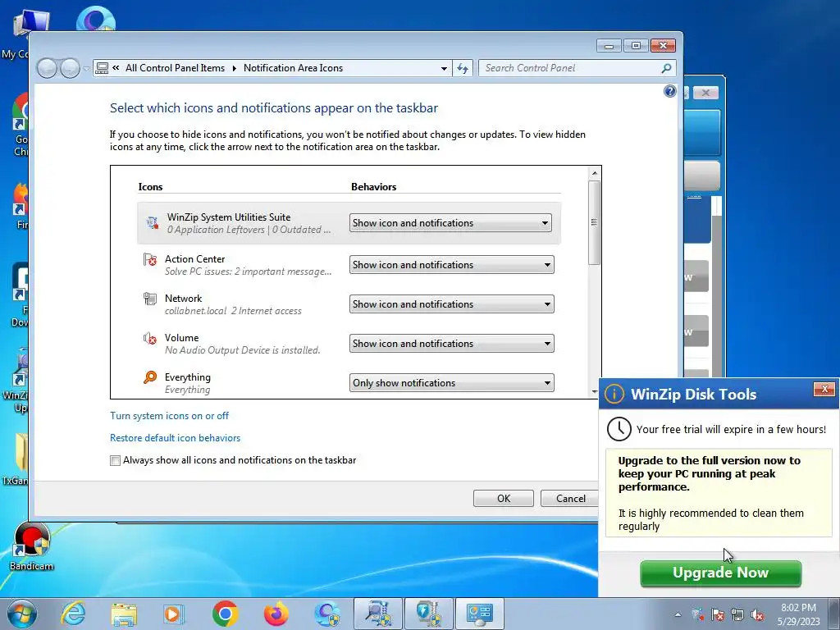Click the icons list scroll-up arrow
The height and width of the screenshot is (630, 840).
594,173
